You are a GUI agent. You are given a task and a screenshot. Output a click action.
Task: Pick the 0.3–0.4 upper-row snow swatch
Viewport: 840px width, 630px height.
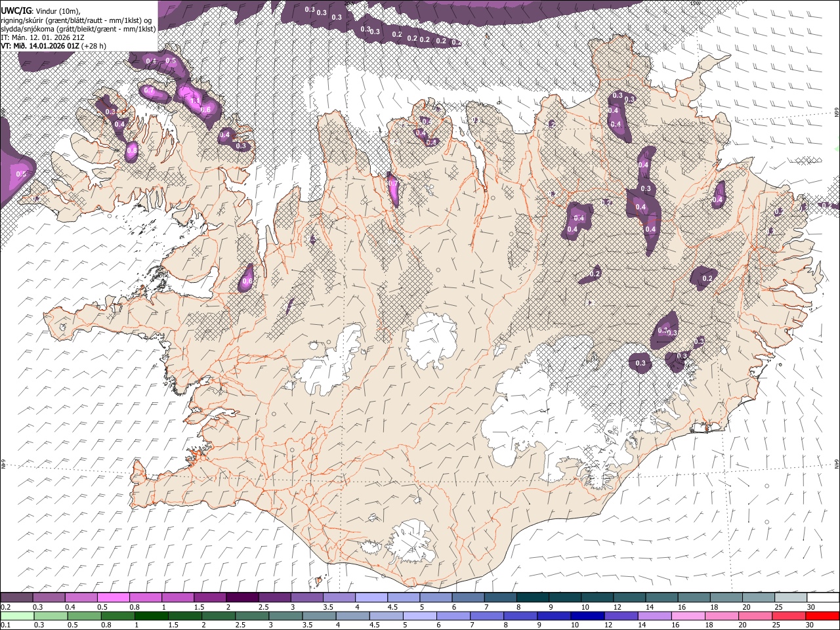[x=49, y=598]
